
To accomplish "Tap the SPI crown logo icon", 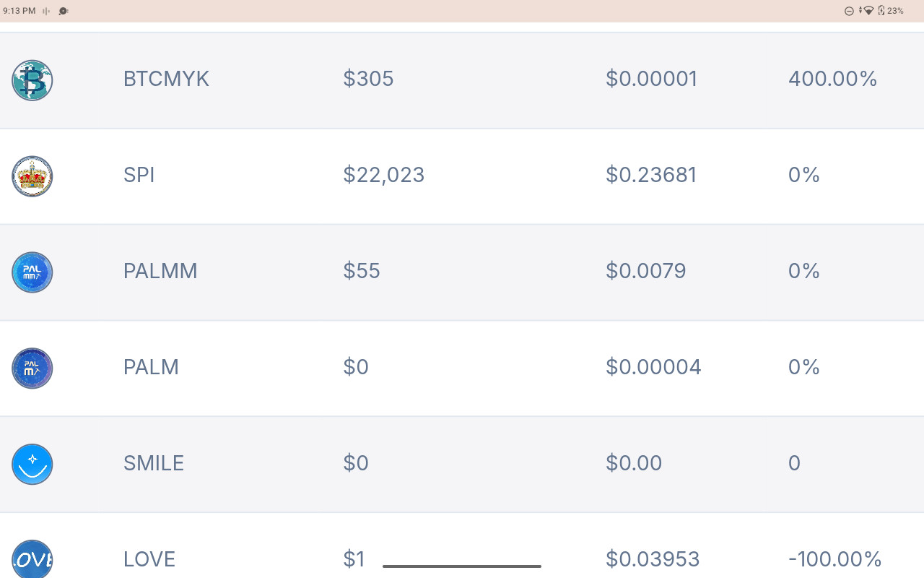I will 32,176.
